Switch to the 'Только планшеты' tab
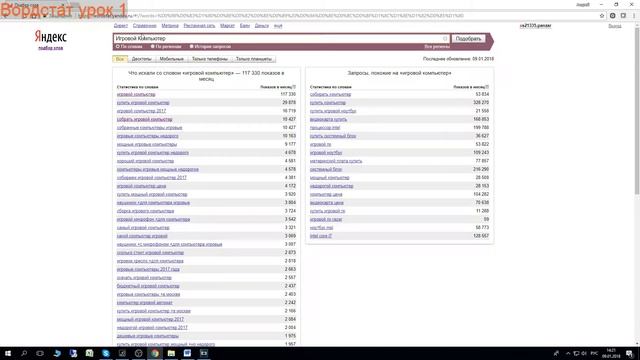 click(x=253, y=59)
